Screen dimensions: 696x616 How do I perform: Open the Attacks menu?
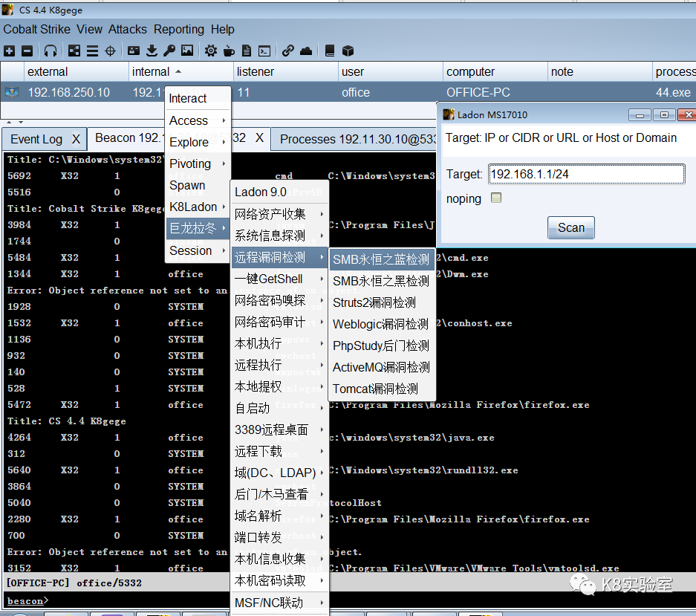(128, 29)
